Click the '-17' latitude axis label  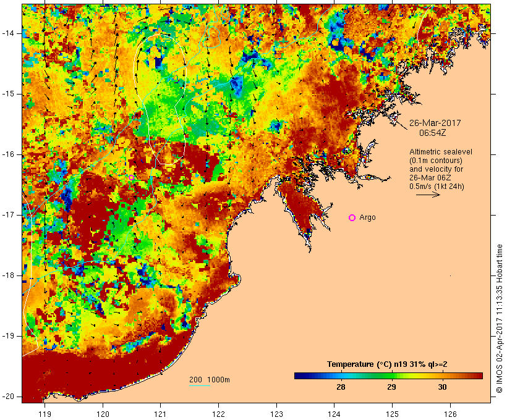[8, 215]
